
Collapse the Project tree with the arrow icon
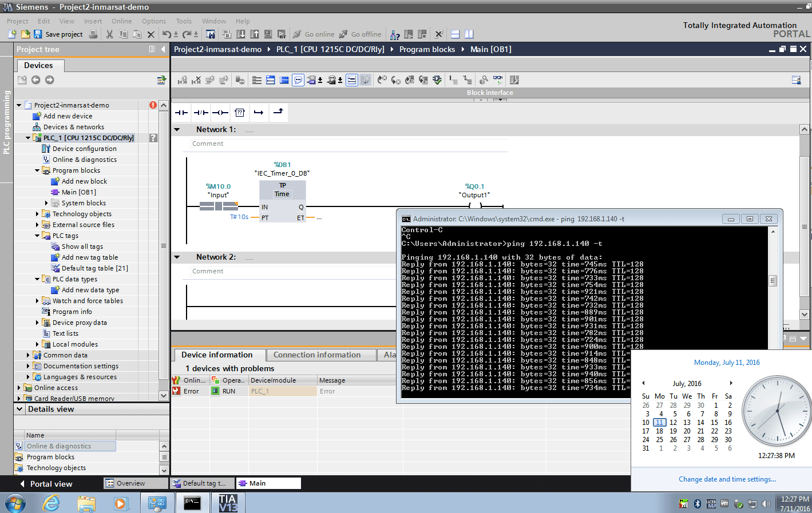(x=163, y=49)
